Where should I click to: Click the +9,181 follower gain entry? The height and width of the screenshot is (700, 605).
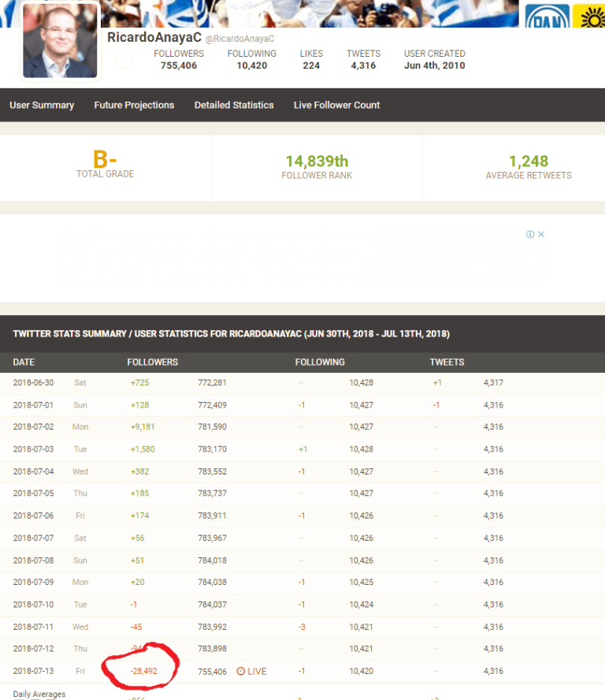[x=143, y=426]
